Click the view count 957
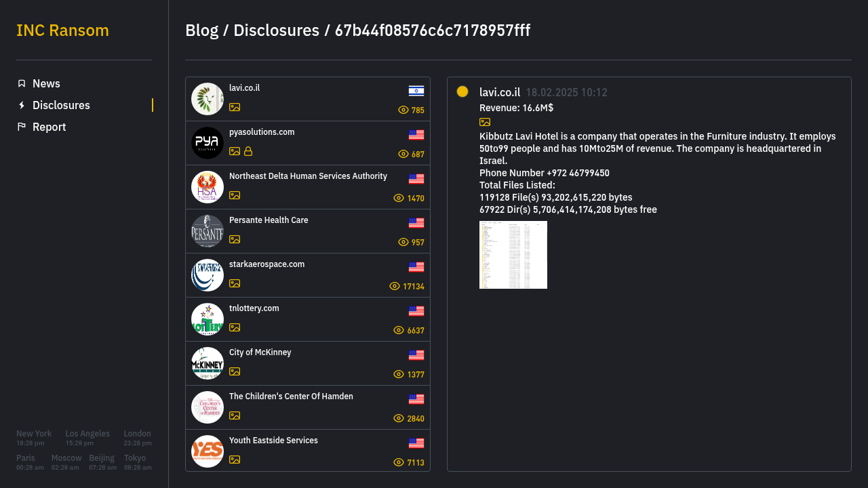 [418, 243]
